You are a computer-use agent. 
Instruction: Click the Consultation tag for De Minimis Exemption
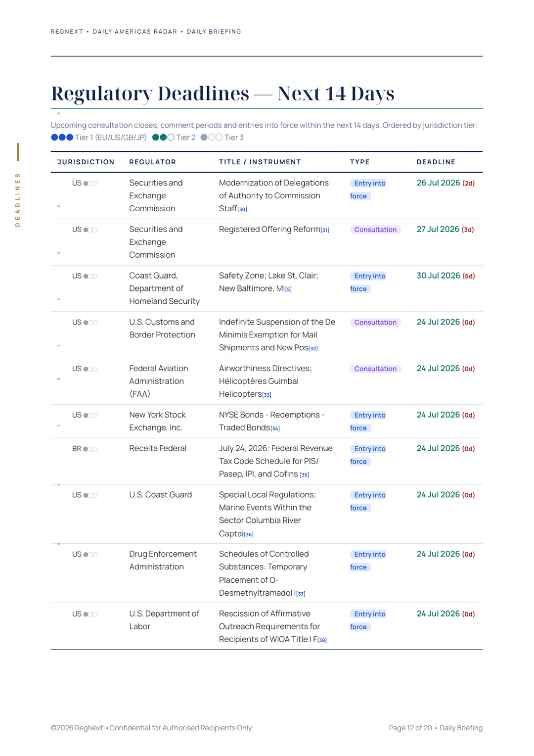tap(375, 323)
